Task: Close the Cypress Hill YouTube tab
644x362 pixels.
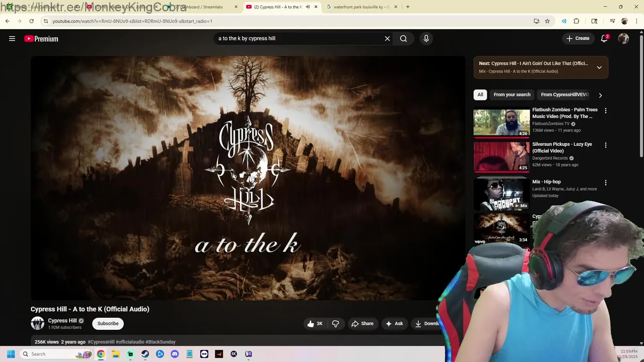Action: 316,7
